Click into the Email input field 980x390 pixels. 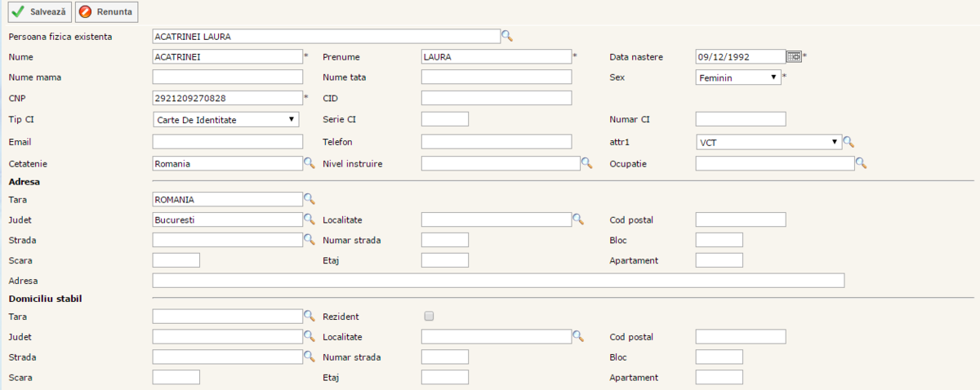coord(227,142)
